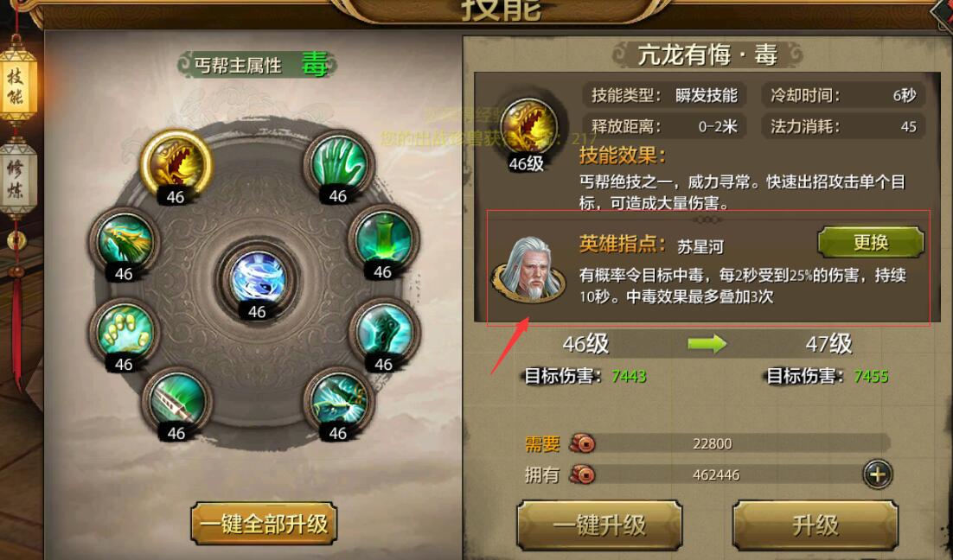Viewport: 953px width, 560px height.
Task: Select the palm-print skill icon
Action: tap(125, 333)
